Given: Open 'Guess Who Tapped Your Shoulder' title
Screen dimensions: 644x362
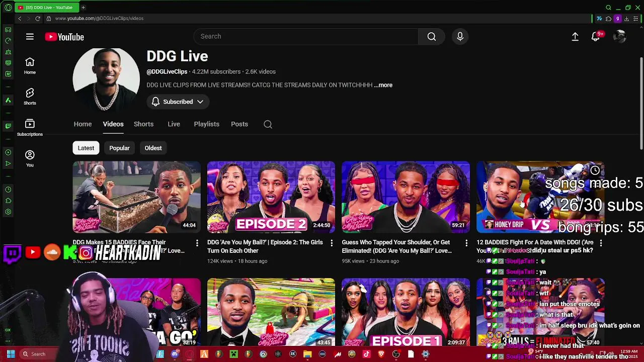Looking at the screenshot, I should [x=397, y=246].
